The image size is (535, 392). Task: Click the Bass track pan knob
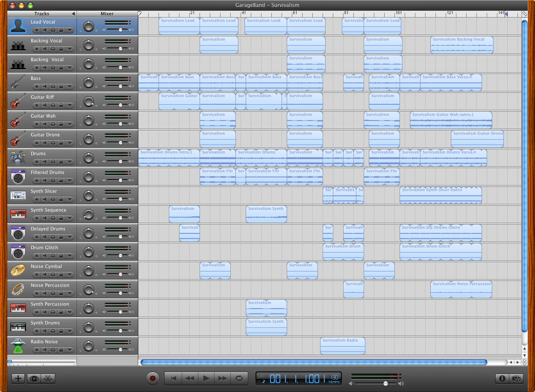pos(88,83)
